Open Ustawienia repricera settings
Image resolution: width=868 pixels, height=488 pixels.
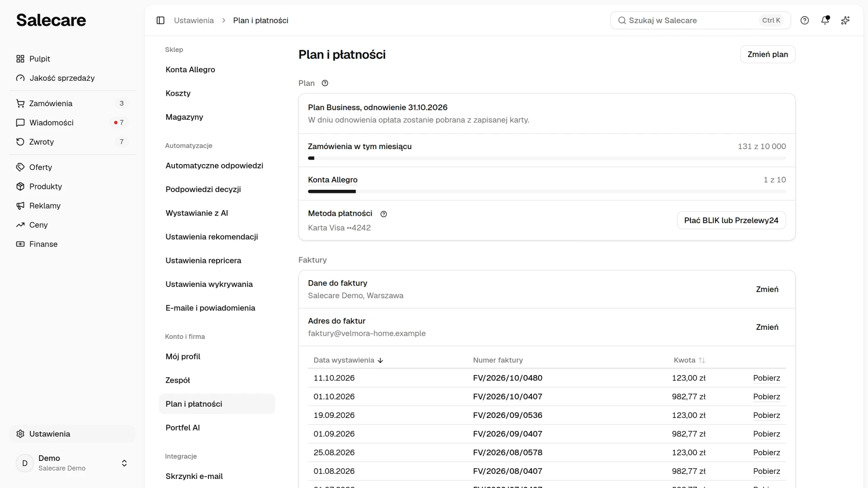[x=217, y=260]
